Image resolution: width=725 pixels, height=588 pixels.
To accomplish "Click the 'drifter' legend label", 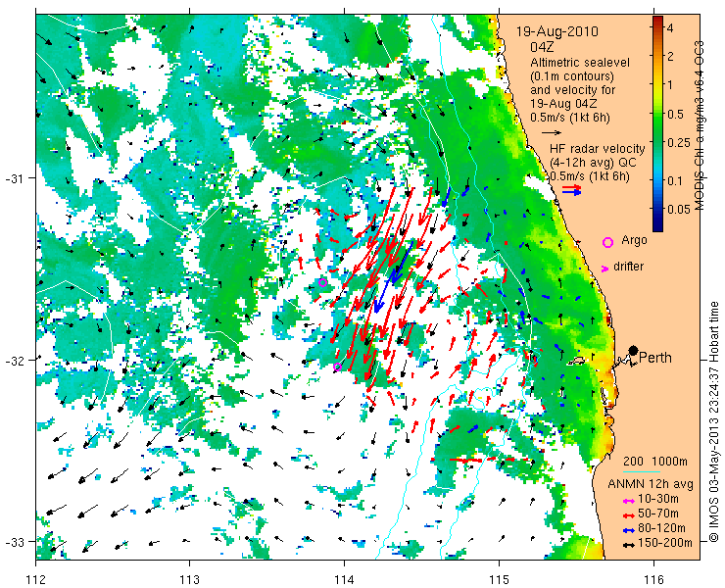I will [628, 267].
